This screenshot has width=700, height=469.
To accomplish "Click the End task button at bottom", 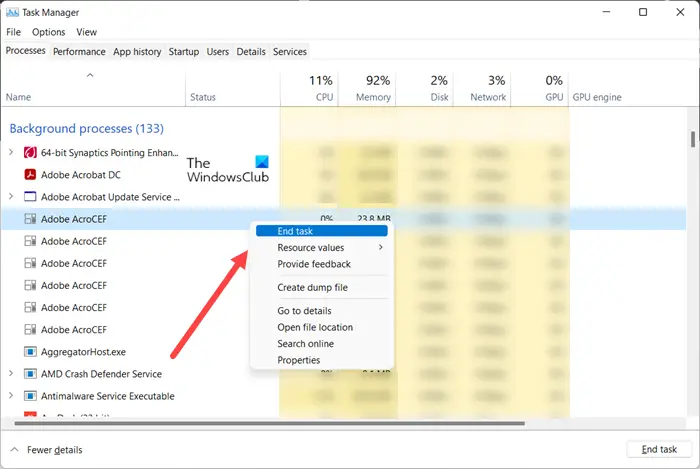I will point(659,449).
